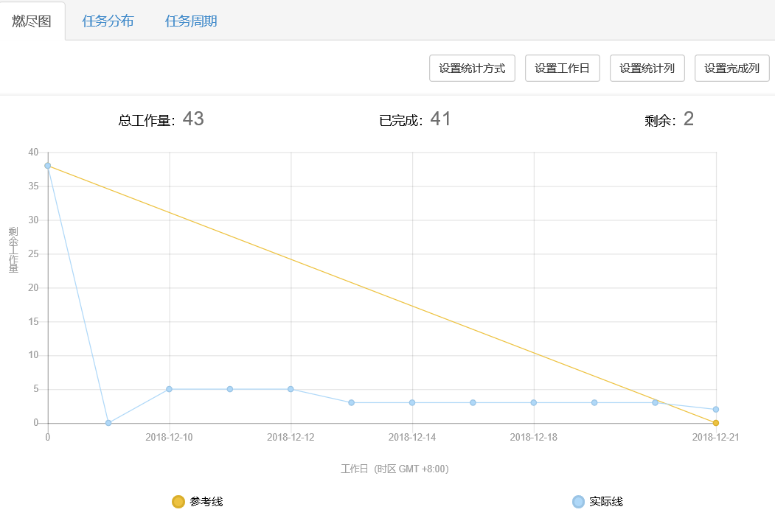The height and width of the screenshot is (532, 775).
Task: Select the actual point on 2018-12-10
Action: tap(169, 389)
